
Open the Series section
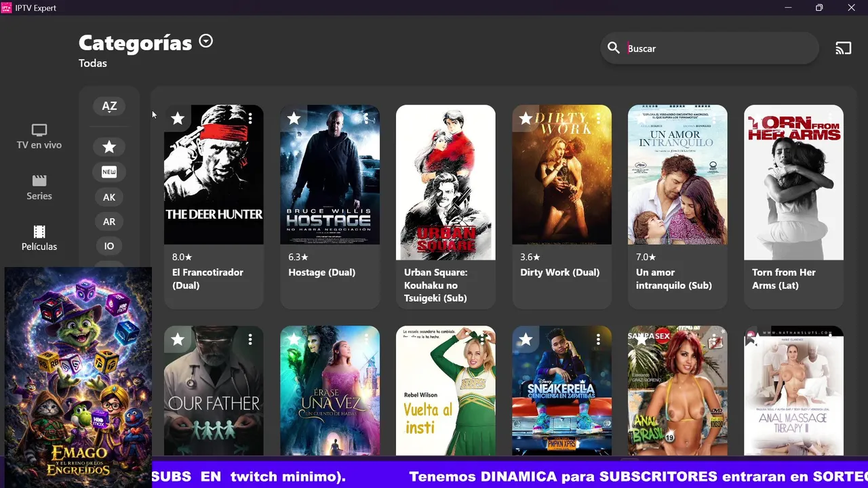(x=39, y=187)
